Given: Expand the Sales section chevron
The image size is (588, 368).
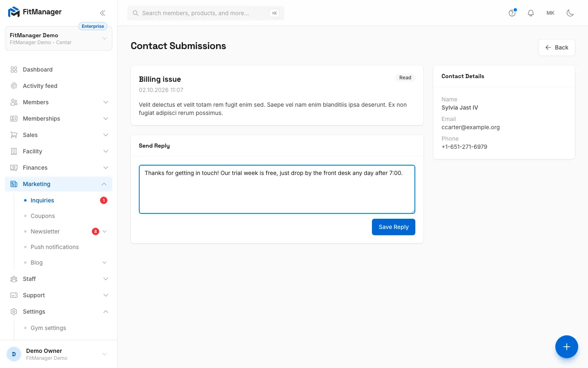Looking at the screenshot, I should [x=106, y=135].
